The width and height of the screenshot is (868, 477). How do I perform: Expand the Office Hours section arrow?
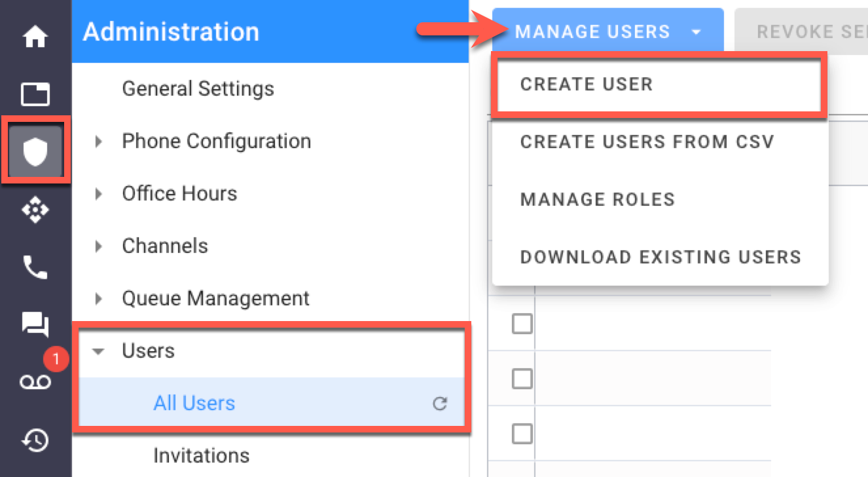tap(99, 193)
